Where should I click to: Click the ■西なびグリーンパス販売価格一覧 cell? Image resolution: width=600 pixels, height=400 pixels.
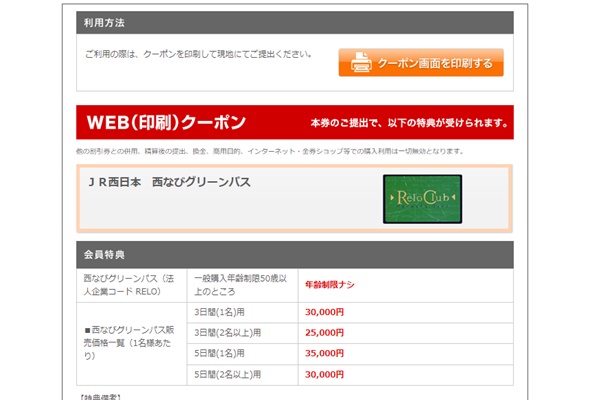point(132,344)
